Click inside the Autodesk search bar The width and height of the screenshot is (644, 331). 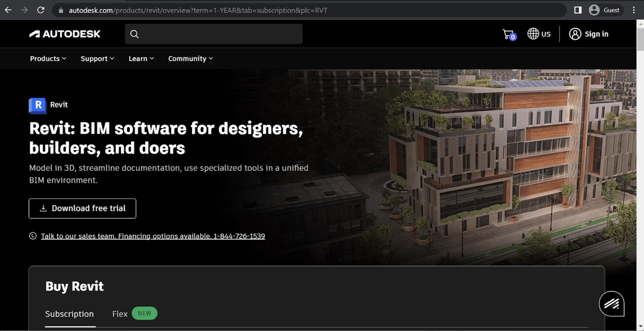click(214, 34)
